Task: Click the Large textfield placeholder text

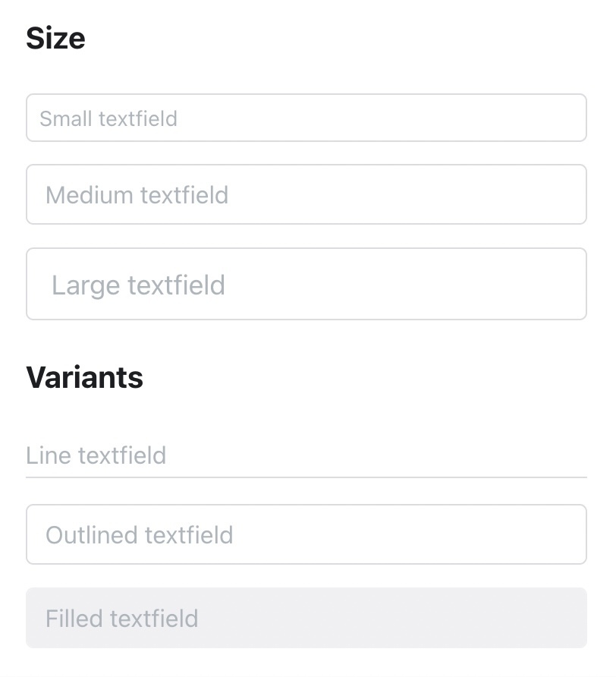Action: [138, 285]
